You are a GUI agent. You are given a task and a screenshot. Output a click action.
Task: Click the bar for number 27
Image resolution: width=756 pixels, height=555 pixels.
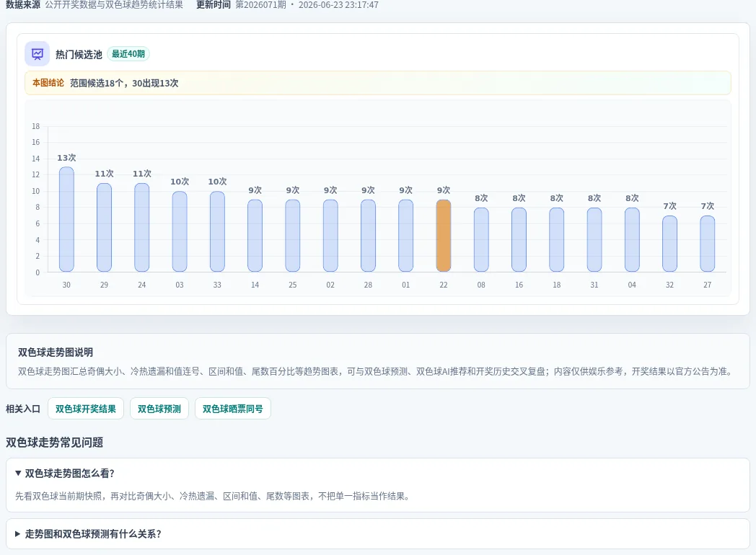point(707,244)
